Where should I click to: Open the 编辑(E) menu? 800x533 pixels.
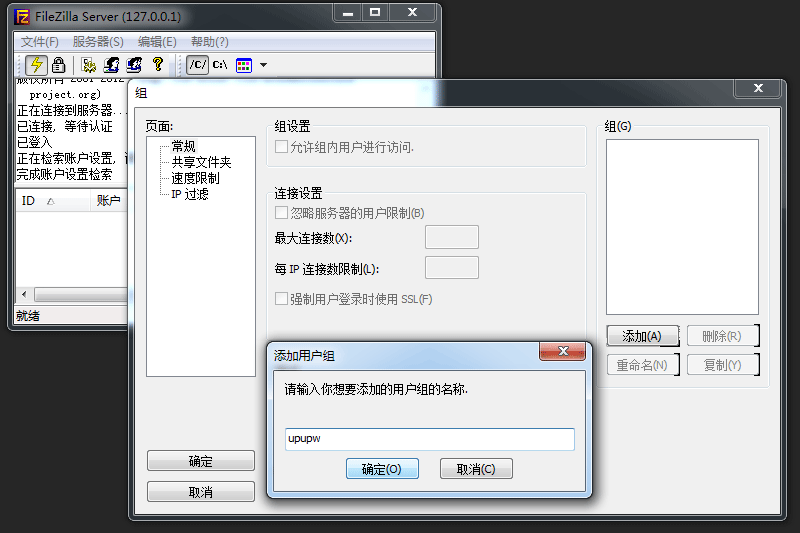157,42
